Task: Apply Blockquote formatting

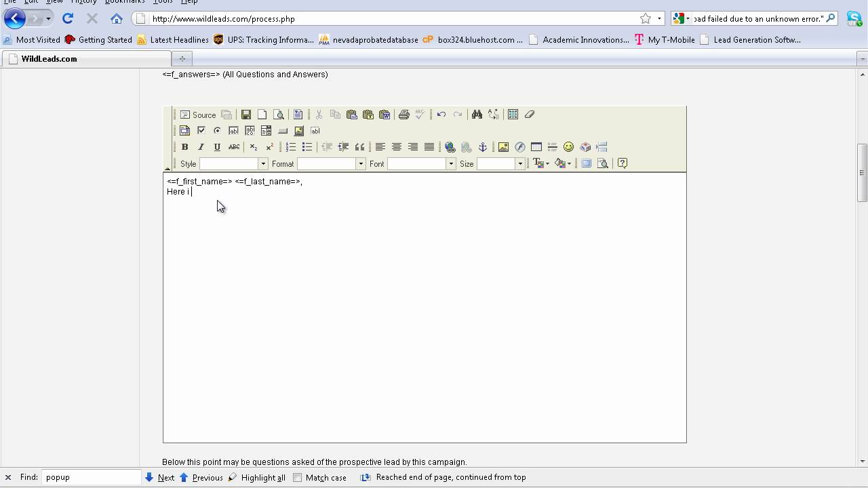Action: tap(359, 147)
